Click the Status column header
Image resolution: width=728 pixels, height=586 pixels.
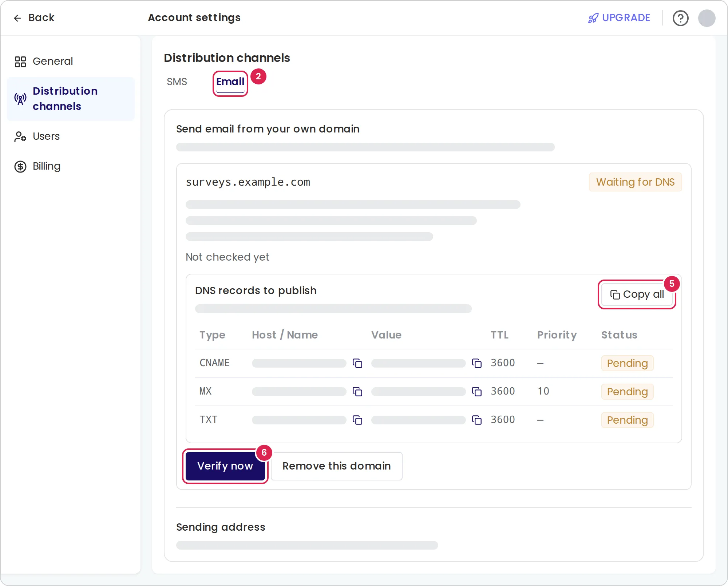(x=619, y=335)
